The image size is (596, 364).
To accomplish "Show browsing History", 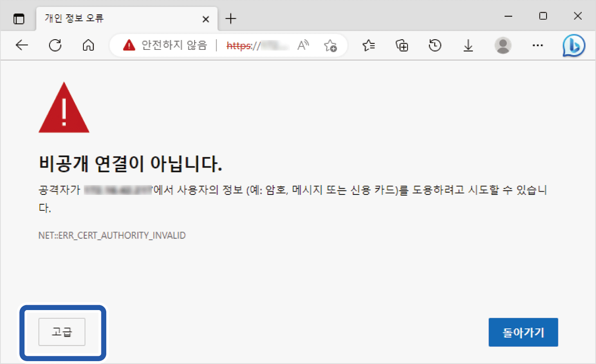I will point(435,45).
